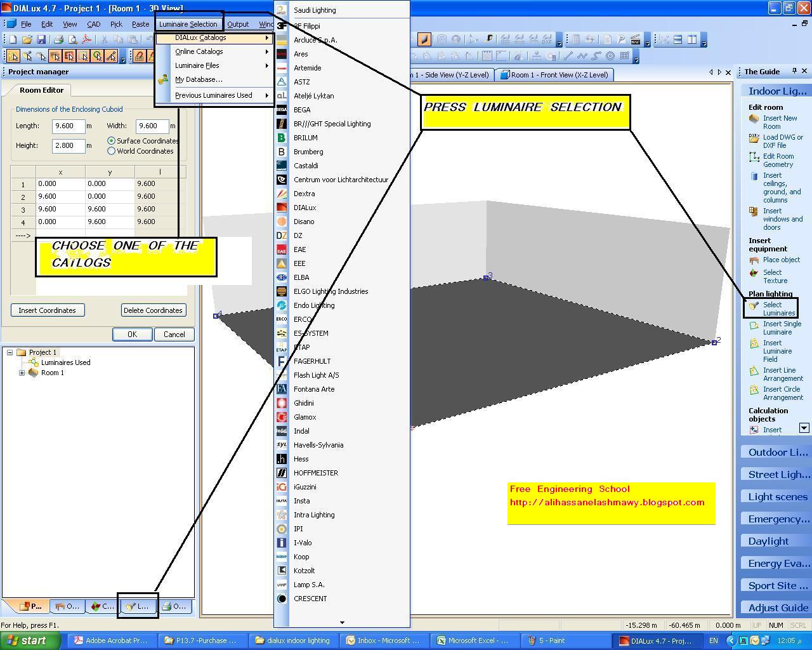Enable Surface Coordinates
812x650 pixels.
click(111, 140)
